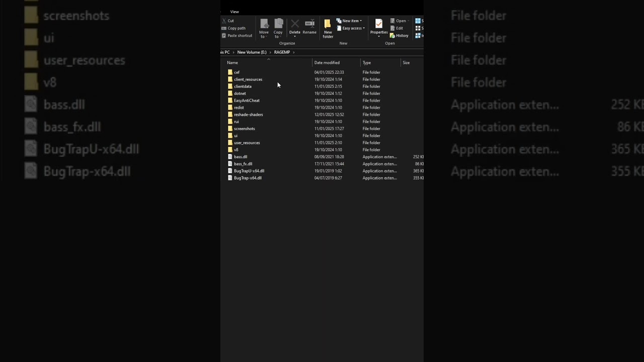Click the Edit command in the ribbon
The image size is (644, 362).
[x=396, y=28]
